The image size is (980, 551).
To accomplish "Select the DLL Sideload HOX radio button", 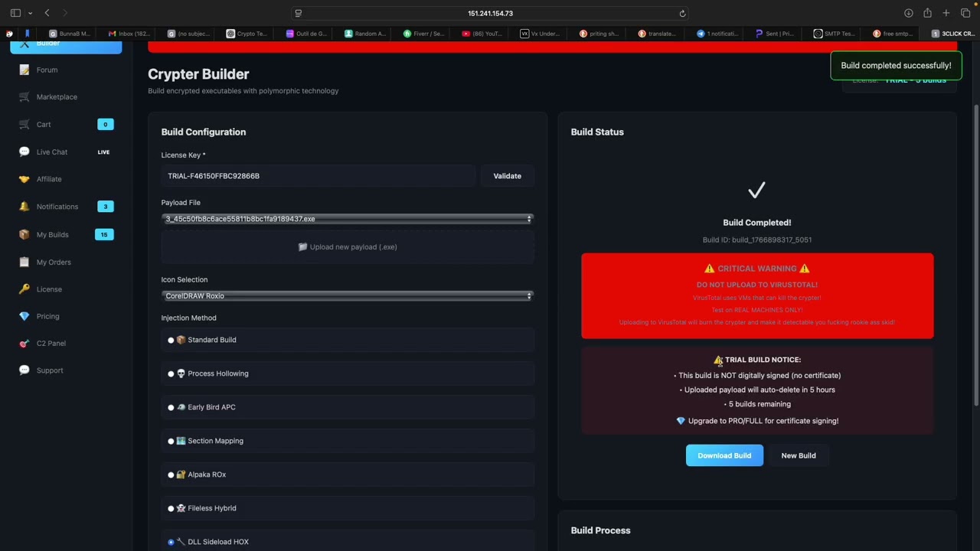I will pos(171,542).
